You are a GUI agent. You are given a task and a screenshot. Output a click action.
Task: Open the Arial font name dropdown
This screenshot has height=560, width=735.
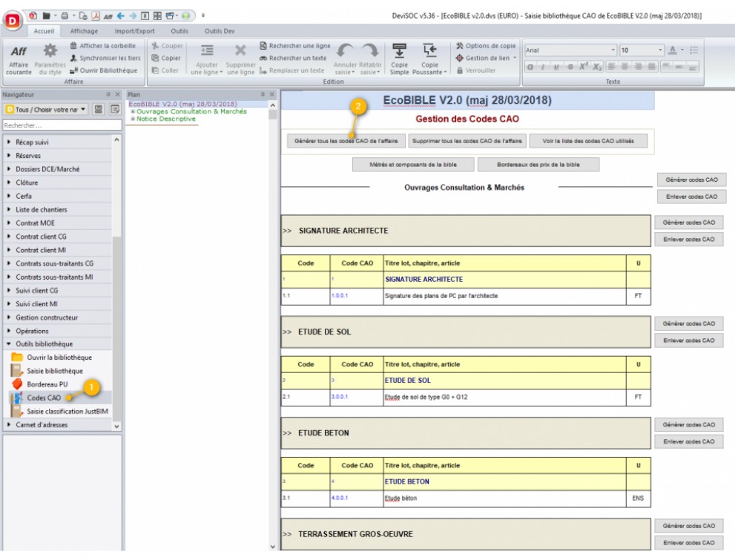[613, 50]
